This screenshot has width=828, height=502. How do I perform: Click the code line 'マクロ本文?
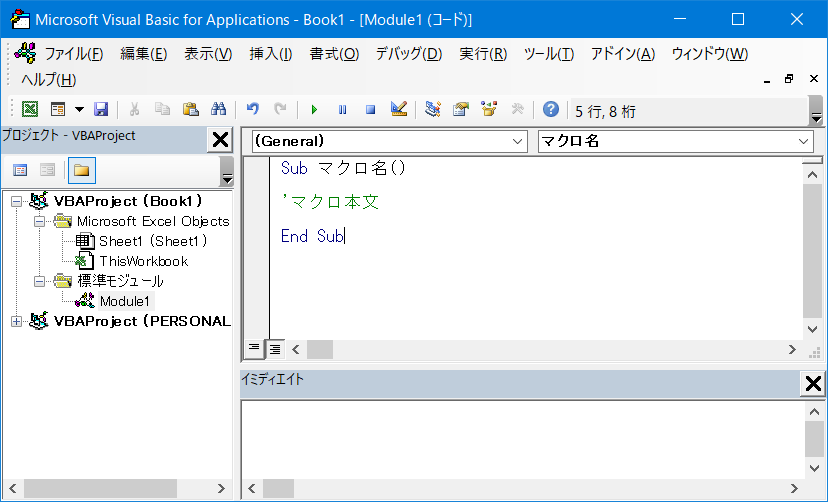(x=330, y=202)
